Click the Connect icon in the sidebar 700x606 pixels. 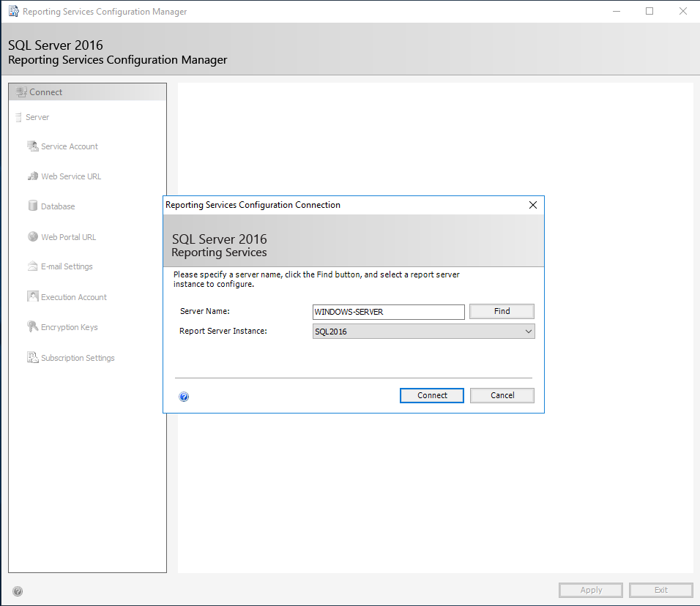(x=21, y=92)
